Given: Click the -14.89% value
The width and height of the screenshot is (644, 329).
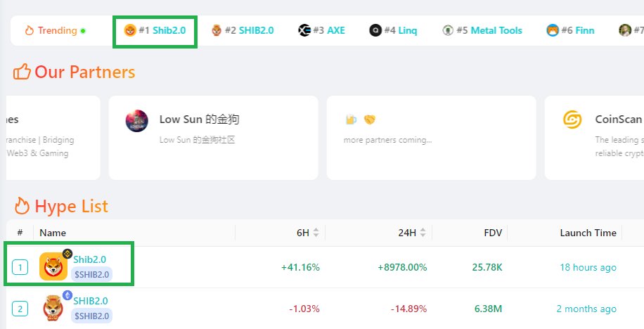Looking at the screenshot, I should (x=408, y=309).
